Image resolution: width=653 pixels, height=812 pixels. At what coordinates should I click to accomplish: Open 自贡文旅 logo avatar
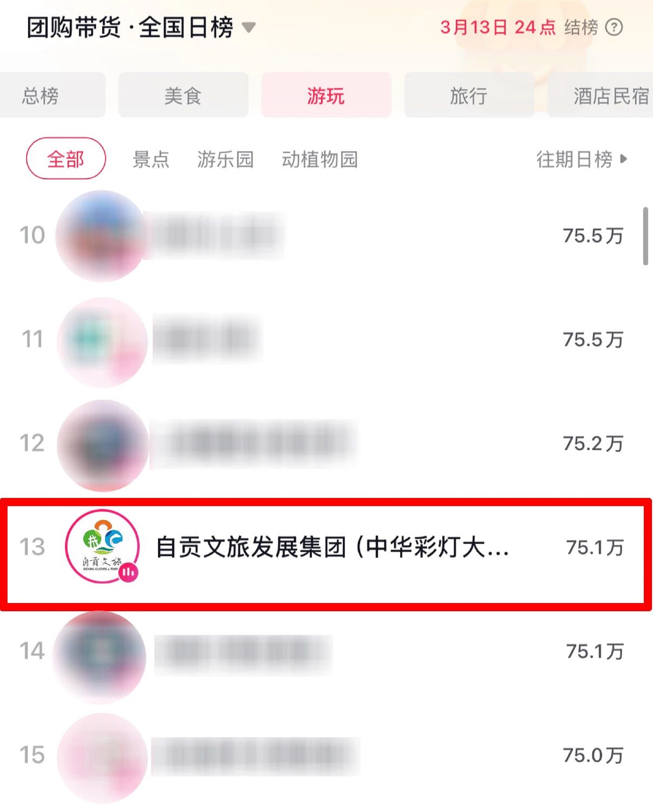click(x=102, y=546)
